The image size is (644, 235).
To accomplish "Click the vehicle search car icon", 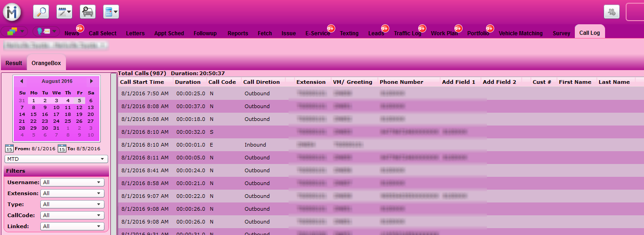I will coord(87,12).
